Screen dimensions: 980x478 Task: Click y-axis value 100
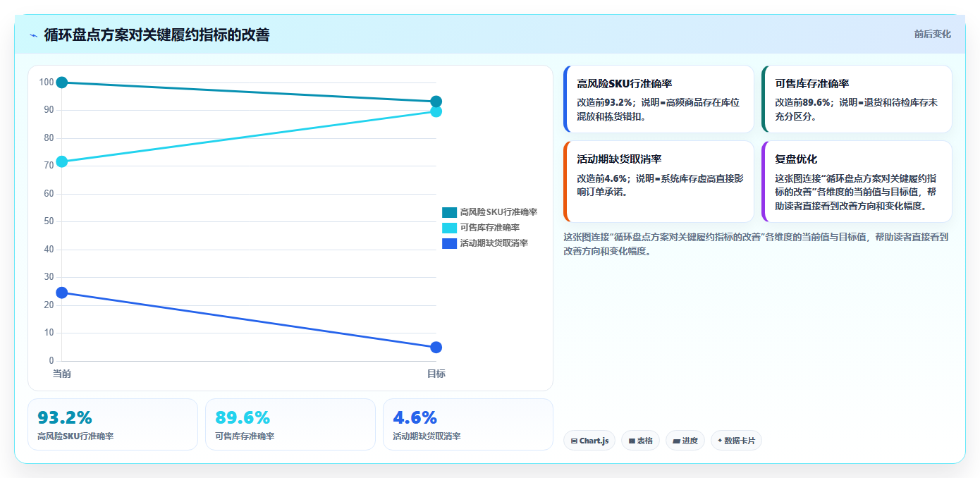coord(47,82)
